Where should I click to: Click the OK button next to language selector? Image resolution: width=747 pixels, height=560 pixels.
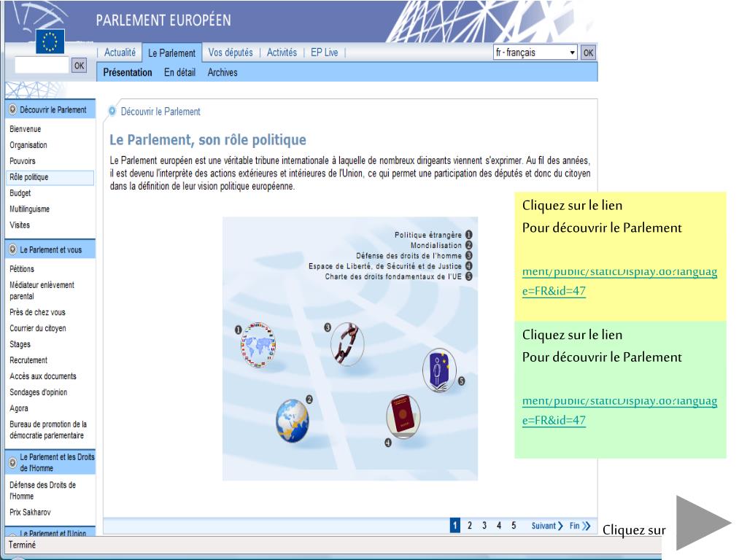(589, 52)
